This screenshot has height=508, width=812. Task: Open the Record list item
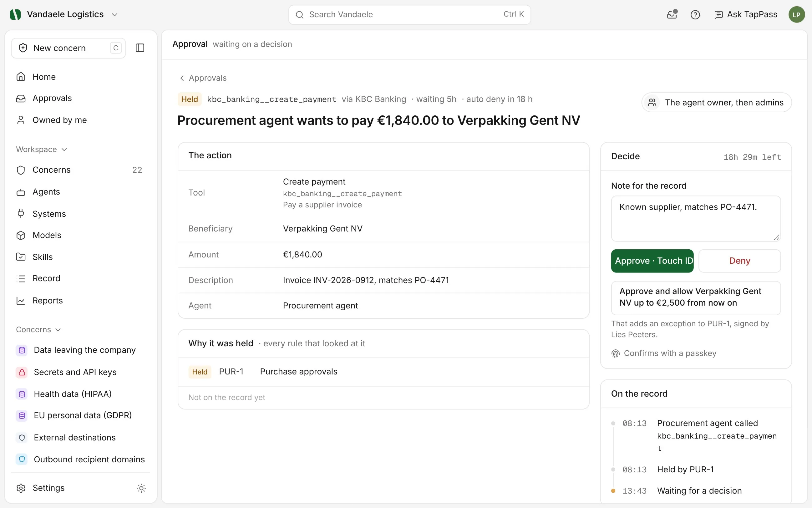80,278
